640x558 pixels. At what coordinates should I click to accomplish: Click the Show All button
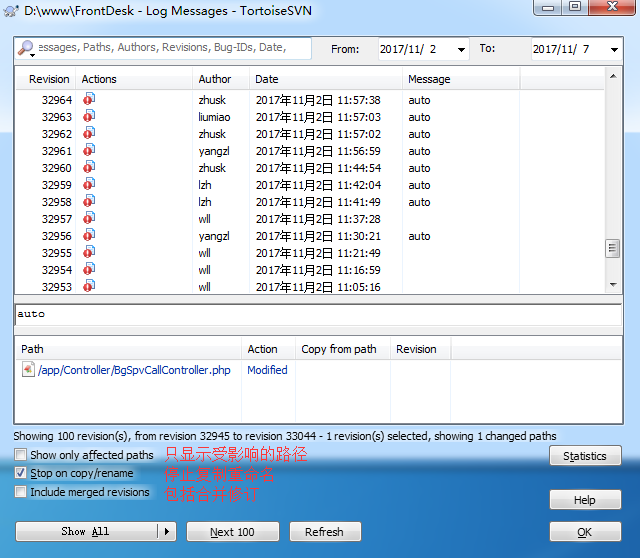[86, 531]
